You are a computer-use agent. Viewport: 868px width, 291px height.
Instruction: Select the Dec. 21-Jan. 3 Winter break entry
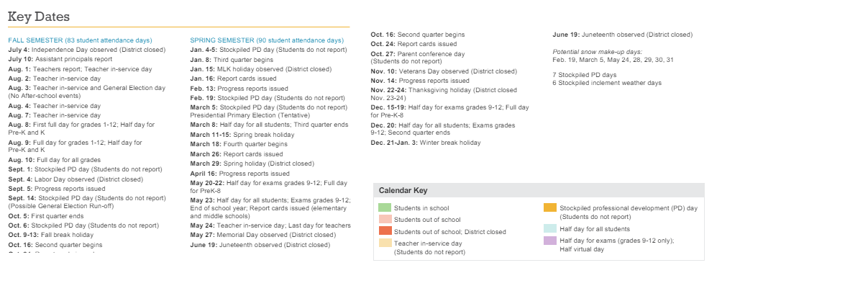coord(426,143)
